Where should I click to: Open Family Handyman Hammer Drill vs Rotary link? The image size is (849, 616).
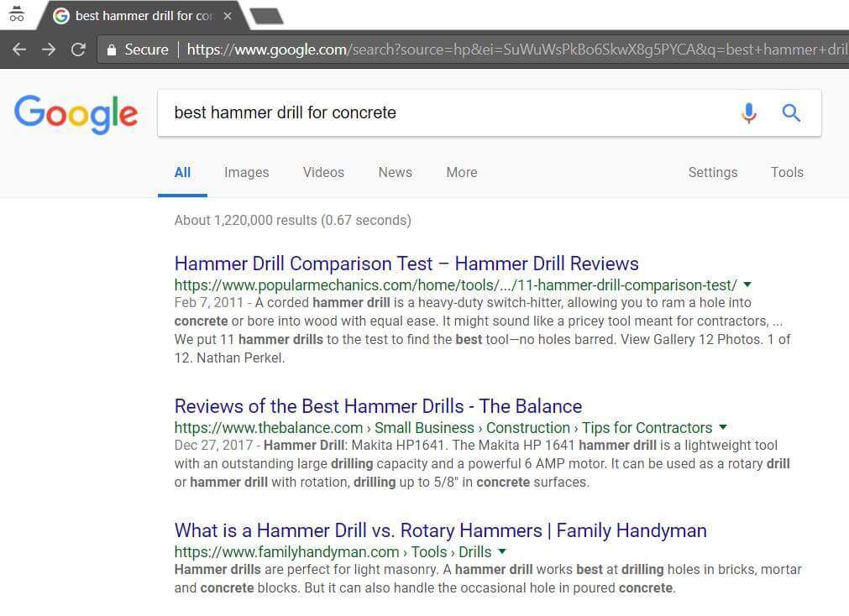click(x=440, y=530)
